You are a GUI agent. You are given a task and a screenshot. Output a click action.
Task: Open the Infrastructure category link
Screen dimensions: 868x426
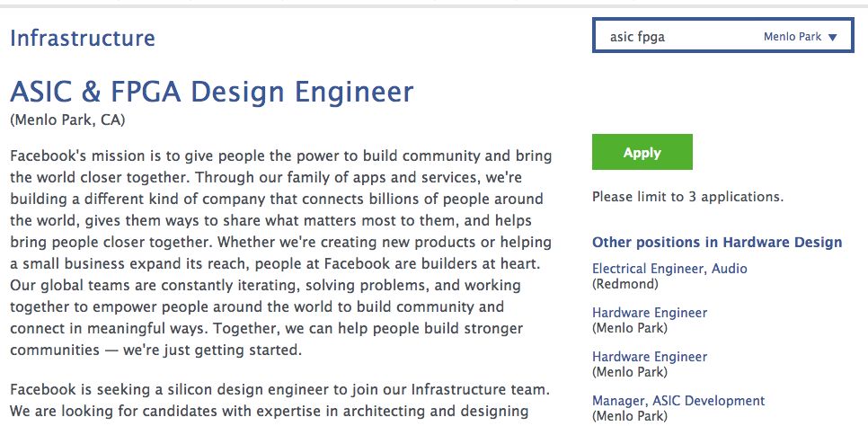tap(82, 38)
